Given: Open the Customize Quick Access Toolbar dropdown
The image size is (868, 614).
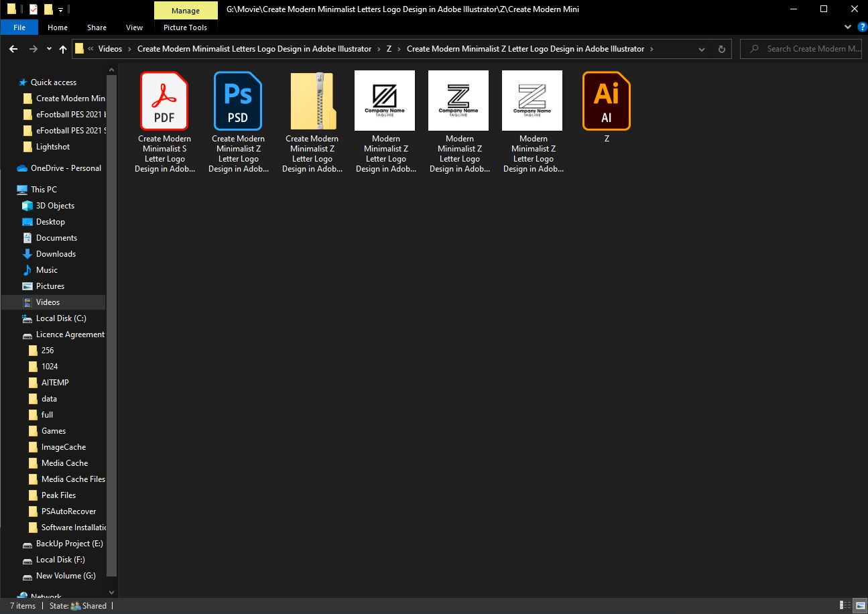Looking at the screenshot, I should click(x=60, y=9).
